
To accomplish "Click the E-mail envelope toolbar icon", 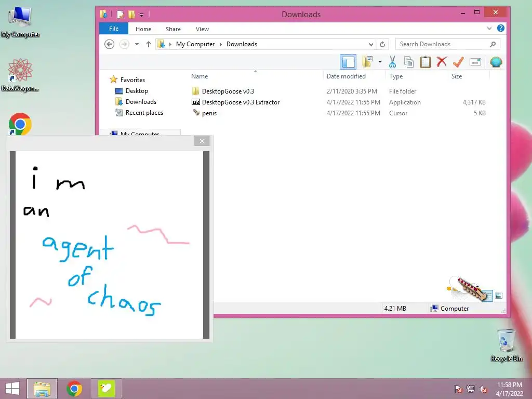I will 475,62.
